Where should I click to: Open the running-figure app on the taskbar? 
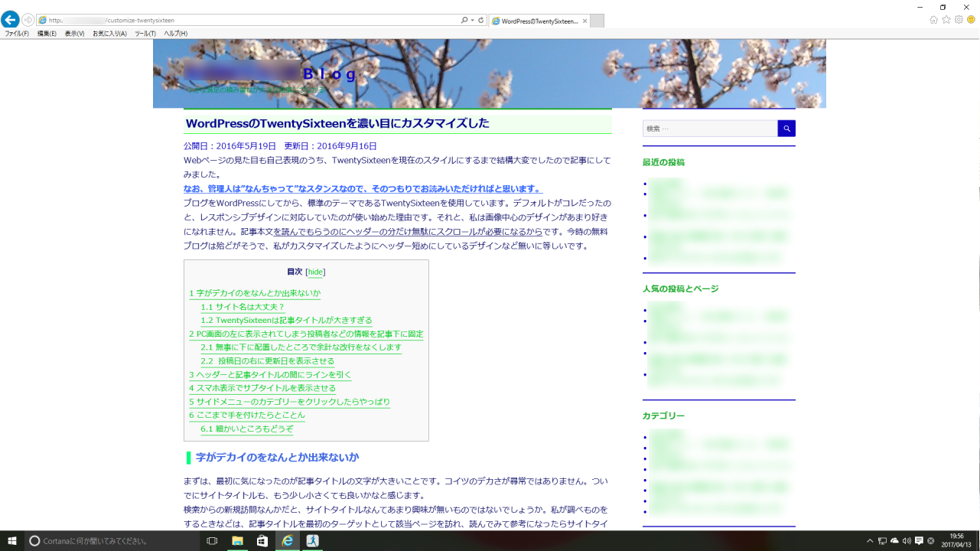coord(312,540)
